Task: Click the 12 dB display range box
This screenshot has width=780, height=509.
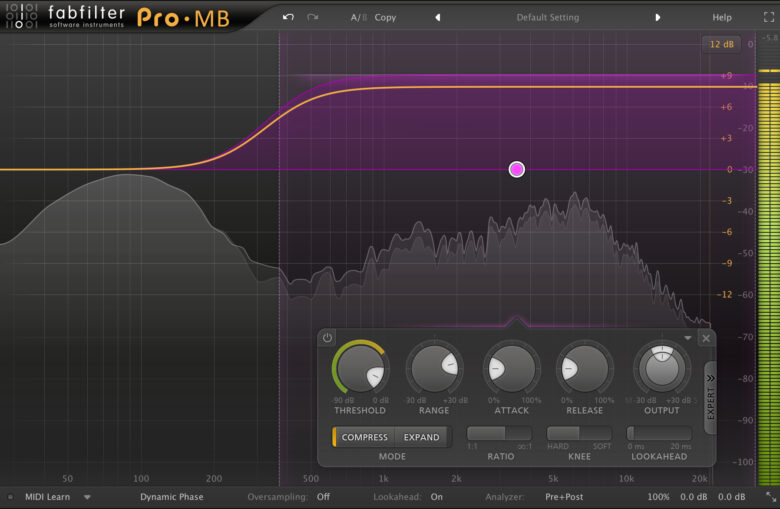Action: pos(720,44)
